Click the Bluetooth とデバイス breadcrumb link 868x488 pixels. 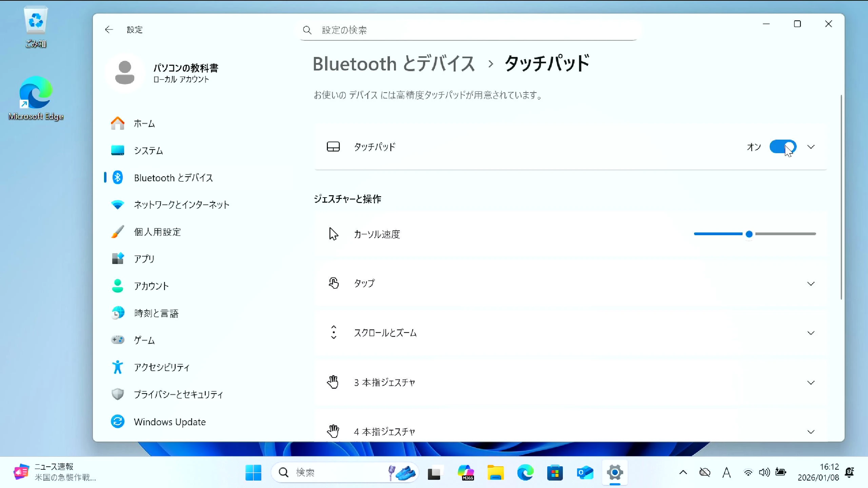(393, 64)
